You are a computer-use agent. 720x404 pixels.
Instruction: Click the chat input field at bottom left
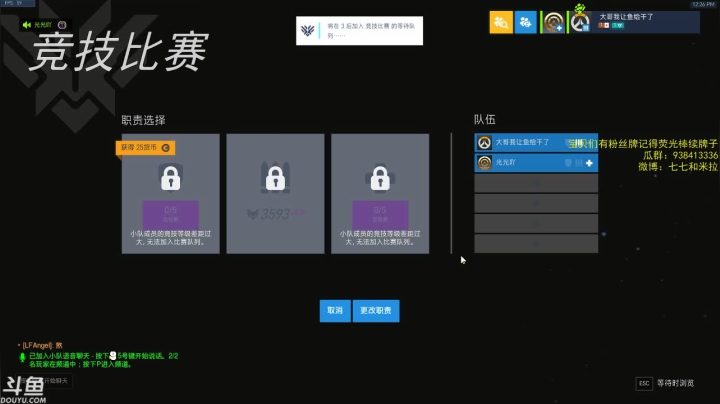44,381
